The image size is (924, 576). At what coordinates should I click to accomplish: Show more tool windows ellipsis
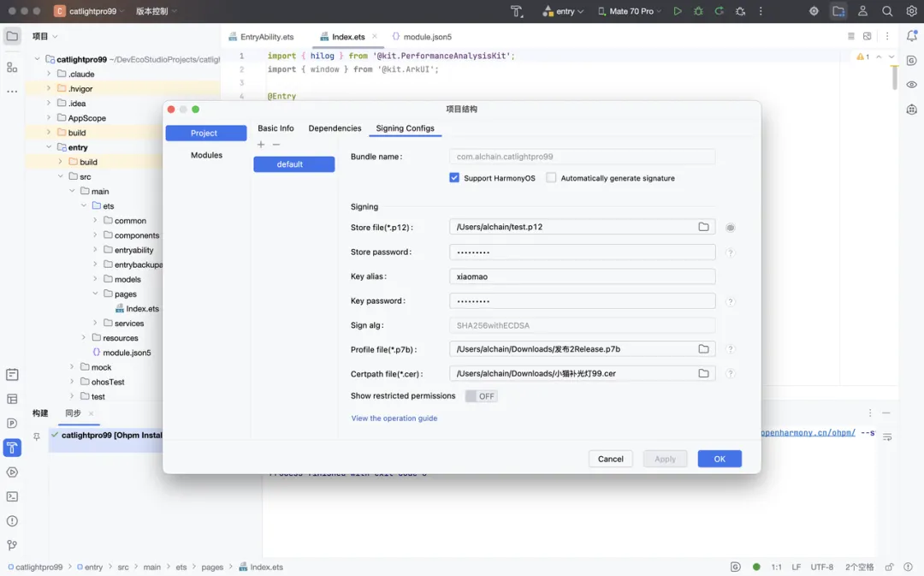(12, 92)
